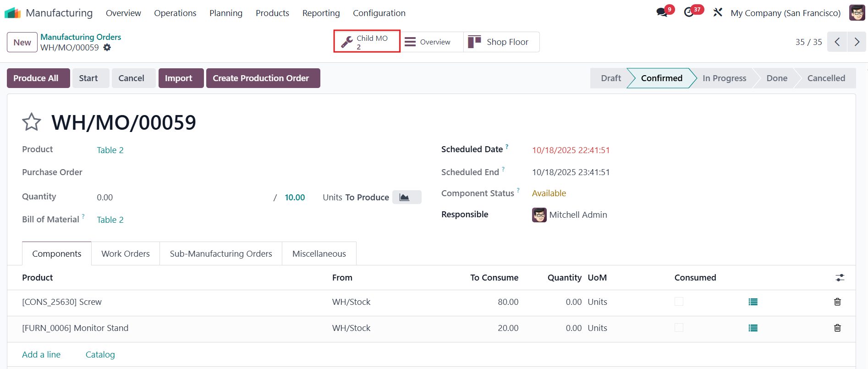868x369 pixels.
Task: Go to the next record arrow
Action: pyautogui.click(x=857, y=42)
